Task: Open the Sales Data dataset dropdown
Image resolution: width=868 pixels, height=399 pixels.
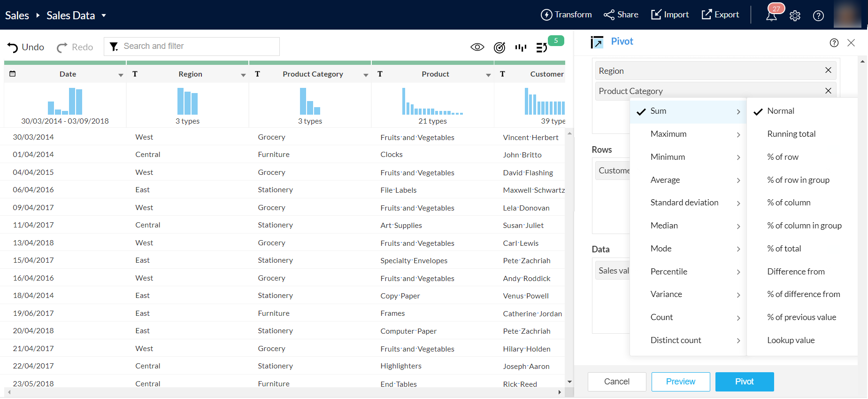Action: [x=104, y=16]
